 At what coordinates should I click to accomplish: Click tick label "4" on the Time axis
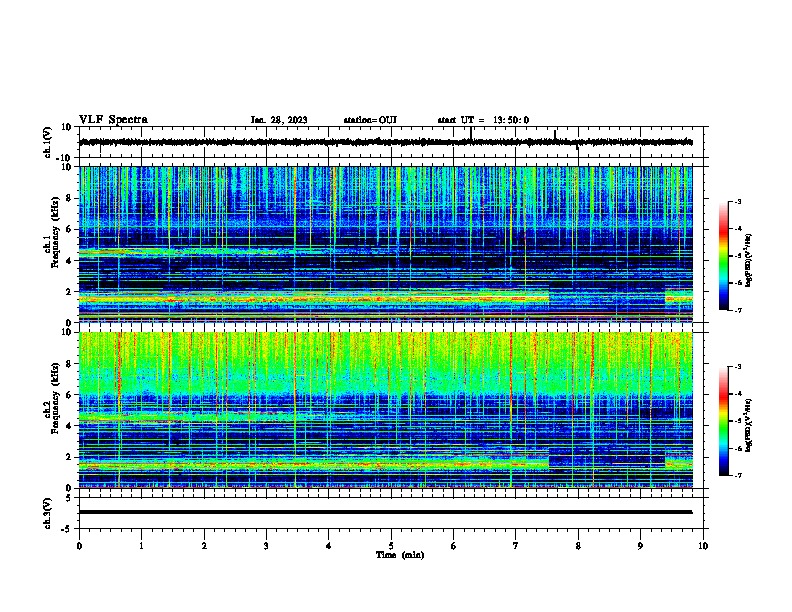point(329,546)
